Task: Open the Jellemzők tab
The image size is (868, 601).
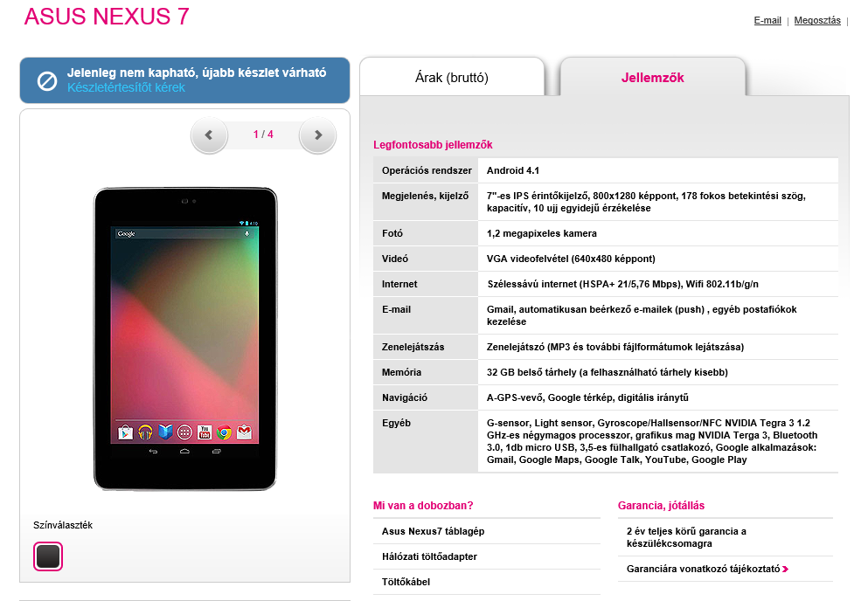Action: tap(653, 78)
